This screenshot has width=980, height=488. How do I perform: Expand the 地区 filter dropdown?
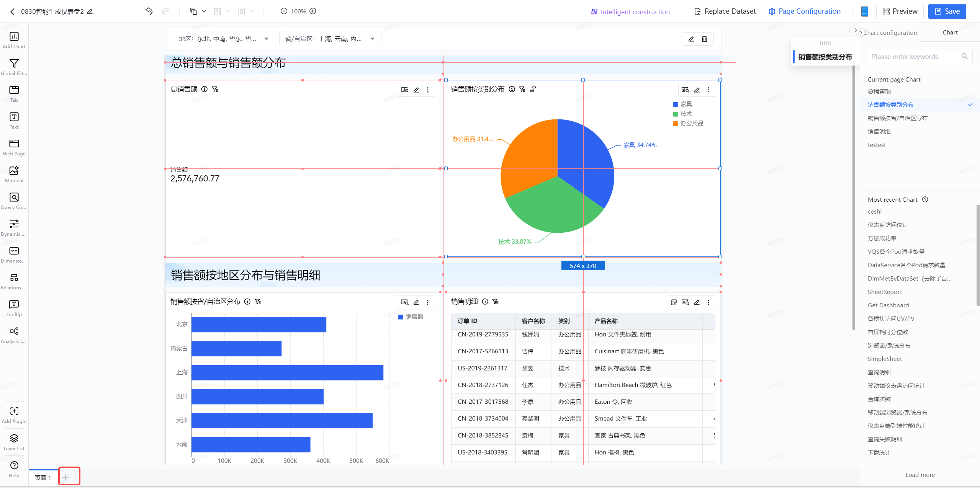(x=224, y=39)
